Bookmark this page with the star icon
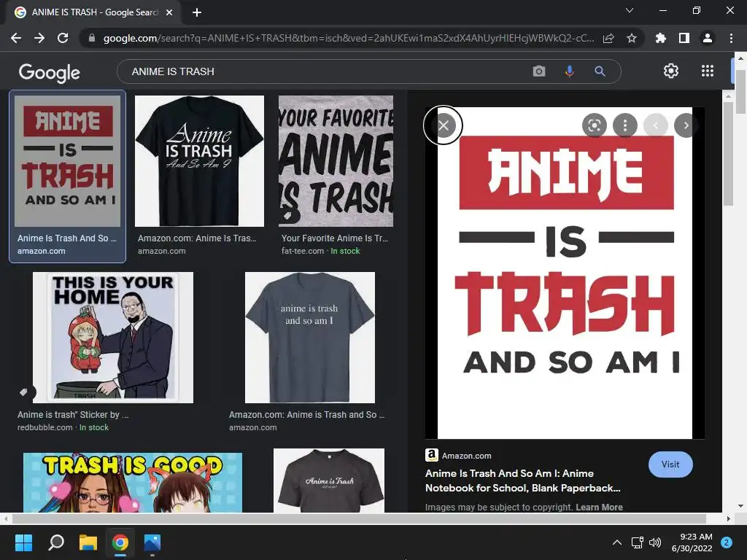Image resolution: width=747 pixels, height=560 pixels. [x=632, y=38]
